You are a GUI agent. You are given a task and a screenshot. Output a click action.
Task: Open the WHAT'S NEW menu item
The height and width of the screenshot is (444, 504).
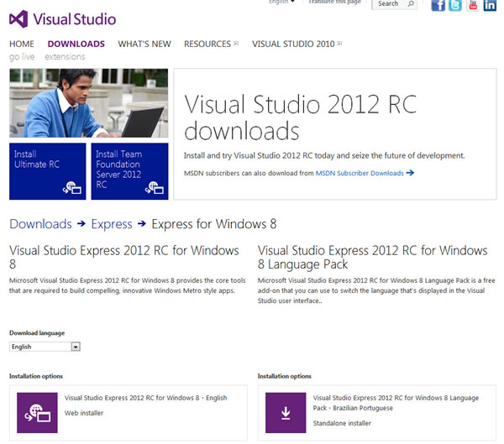coord(144,44)
